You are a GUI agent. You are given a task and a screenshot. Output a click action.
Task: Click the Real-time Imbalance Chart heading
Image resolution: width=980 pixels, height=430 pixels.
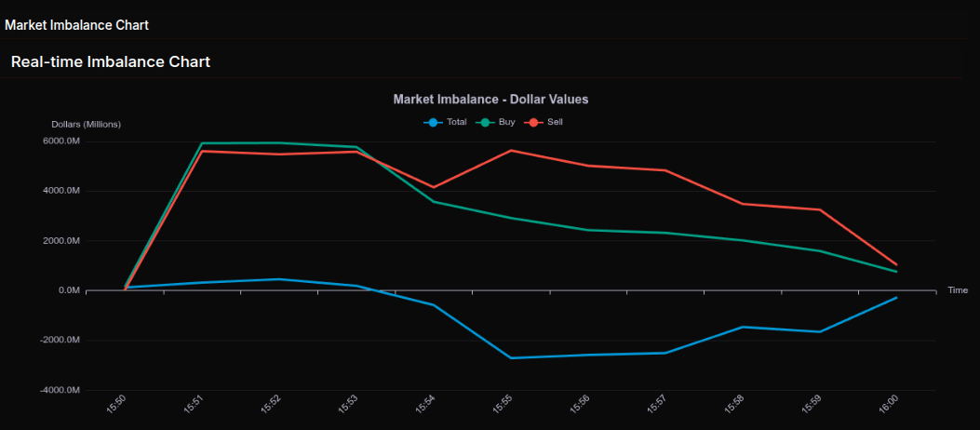(x=110, y=62)
